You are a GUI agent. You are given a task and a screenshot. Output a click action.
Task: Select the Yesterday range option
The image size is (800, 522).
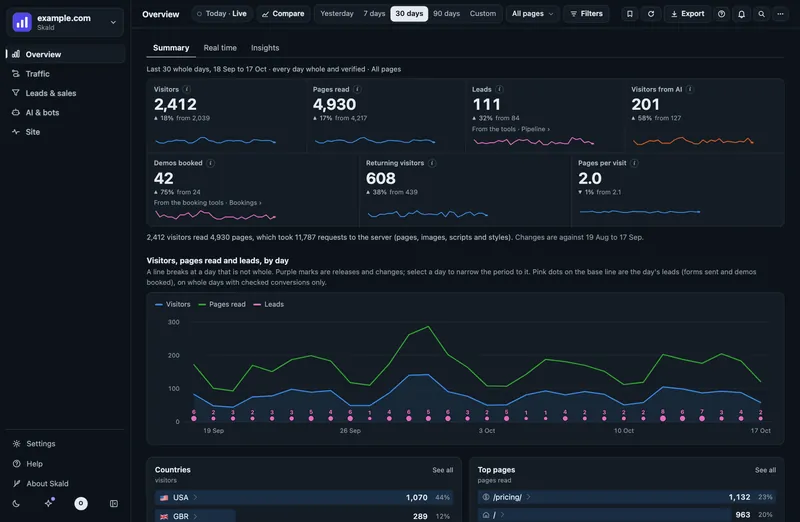pos(337,14)
